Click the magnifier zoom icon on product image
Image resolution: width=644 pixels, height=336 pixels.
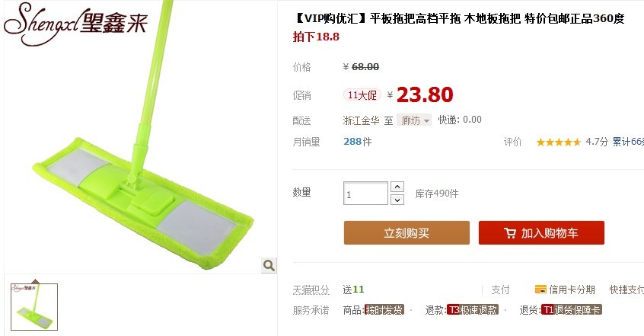[x=269, y=265]
